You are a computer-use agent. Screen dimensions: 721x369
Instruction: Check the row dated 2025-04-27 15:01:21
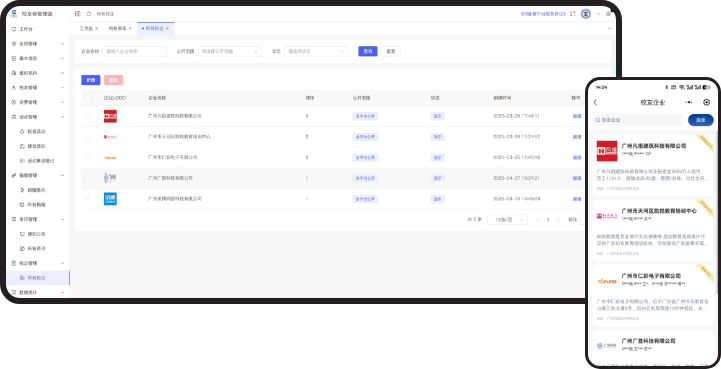[88, 178]
